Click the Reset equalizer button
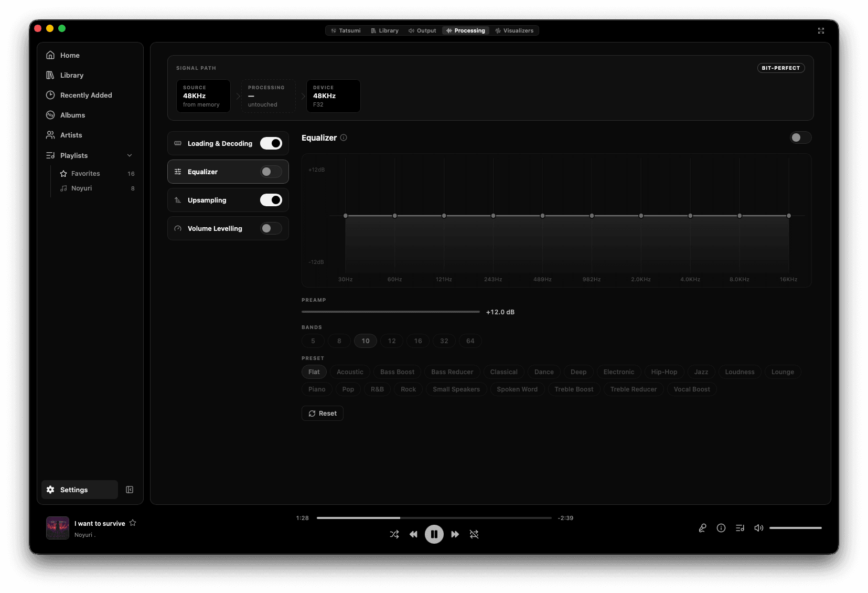The height and width of the screenshot is (593, 868). pyautogui.click(x=323, y=414)
